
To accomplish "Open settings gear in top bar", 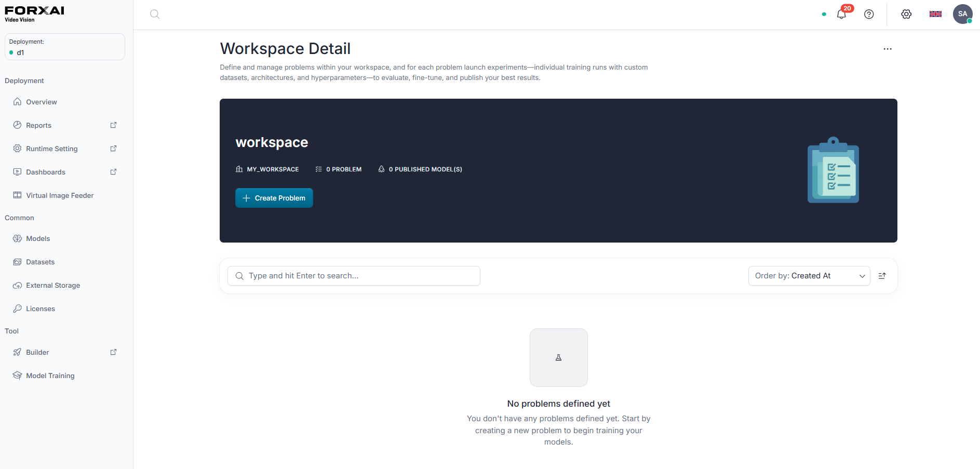I will click(906, 14).
